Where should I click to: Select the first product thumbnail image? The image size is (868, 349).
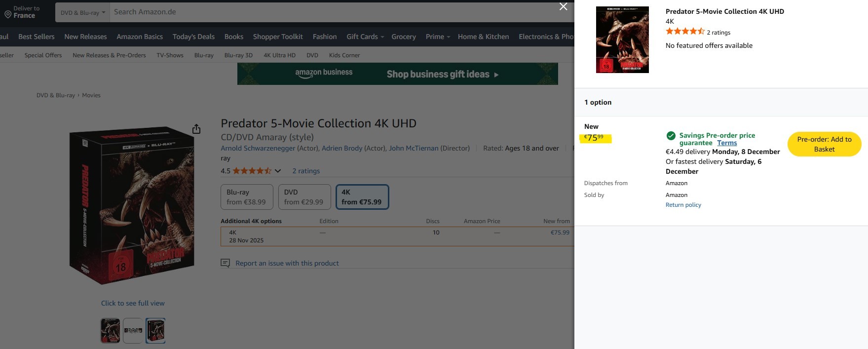[x=110, y=330]
